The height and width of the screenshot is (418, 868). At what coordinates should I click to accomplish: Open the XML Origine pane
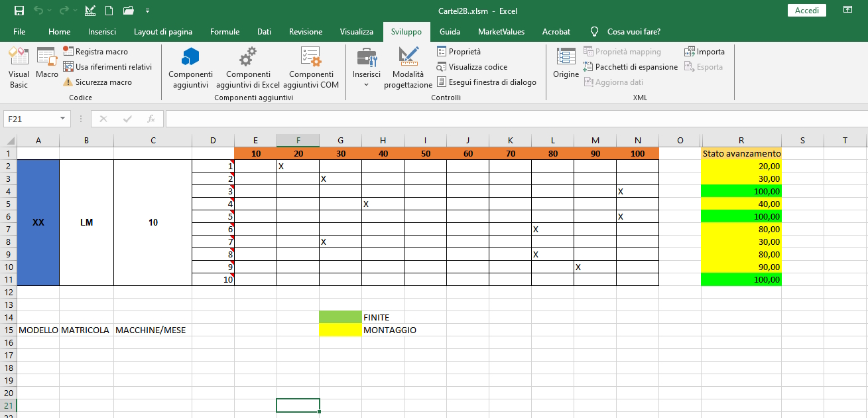pyautogui.click(x=566, y=64)
